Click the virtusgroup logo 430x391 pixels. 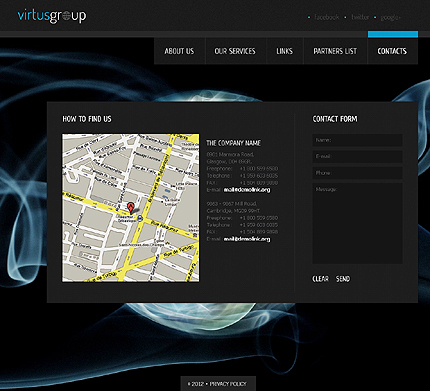(52, 16)
